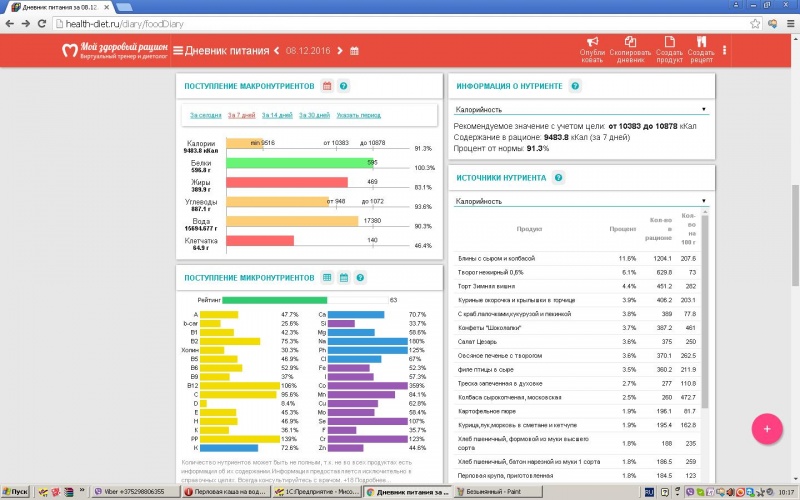Go to previous day with left arrow
800x500 pixels.
[276, 50]
